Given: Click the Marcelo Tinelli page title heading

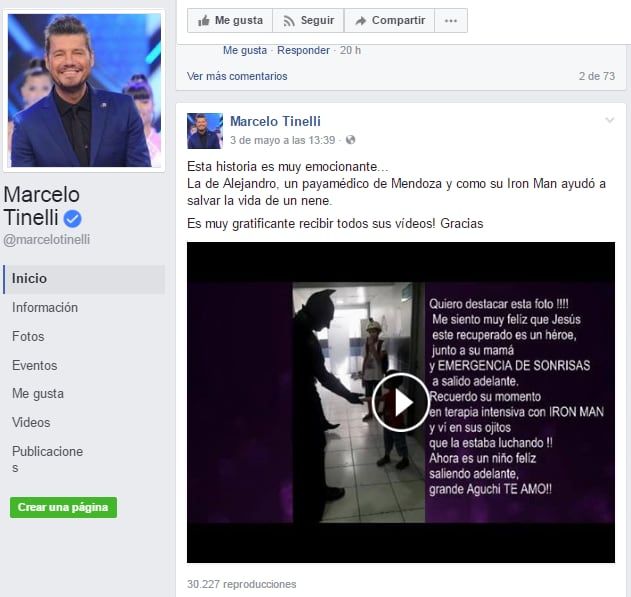Looking at the screenshot, I should point(41,206).
